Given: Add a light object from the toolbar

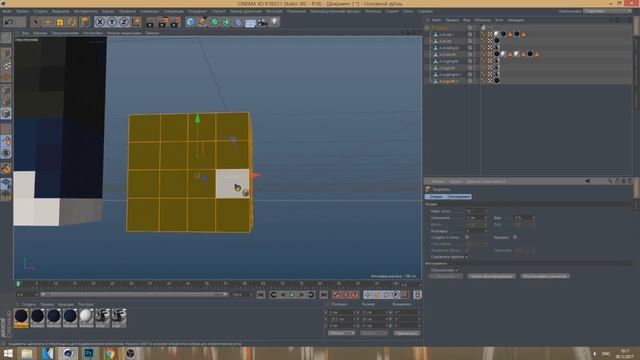Looking at the screenshot, I should point(274,22).
